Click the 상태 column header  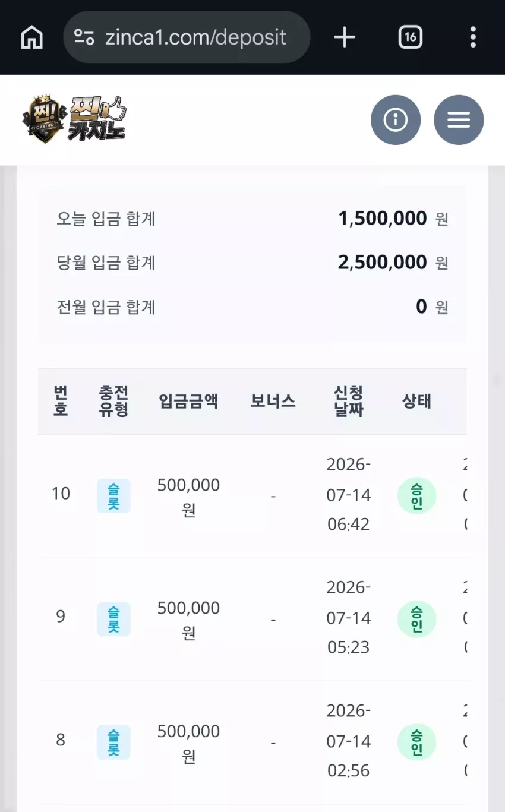[x=417, y=402]
